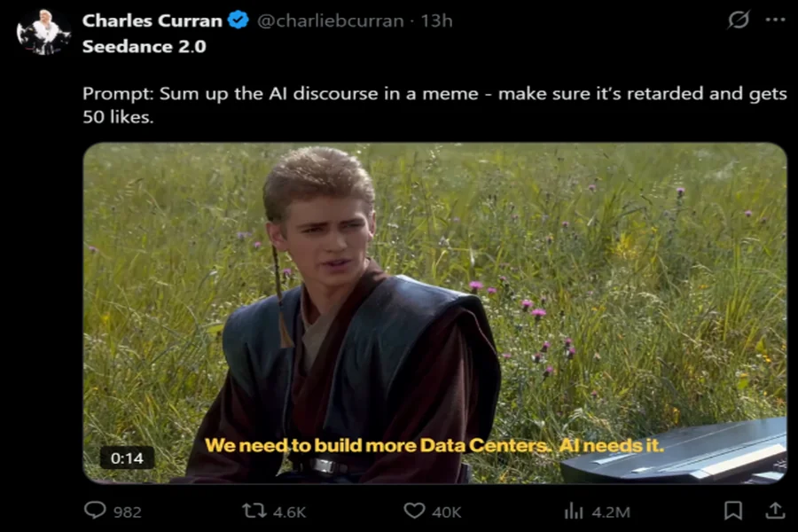
Task: Click the 982 reply count
Action: (127, 512)
